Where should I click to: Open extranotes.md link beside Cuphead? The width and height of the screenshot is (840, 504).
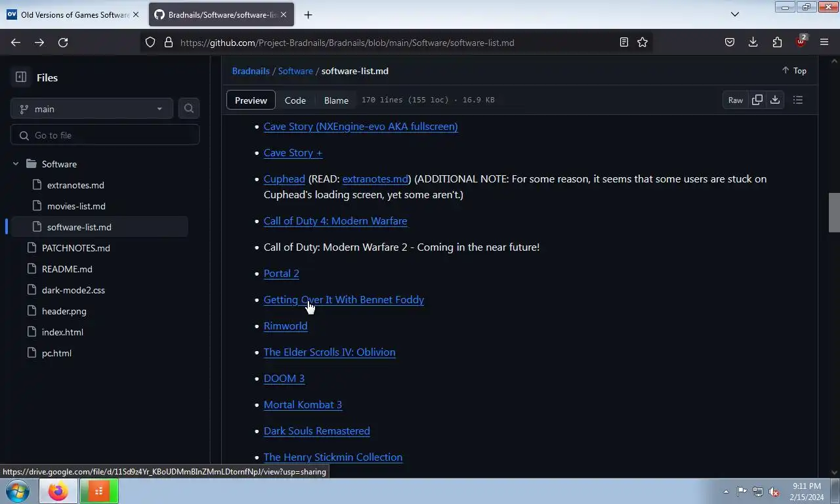(375, 178)
